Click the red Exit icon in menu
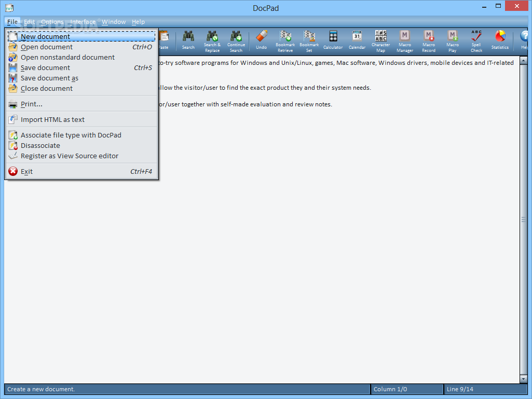532x399 pixels. pyautogui.click(x=13, y=171)
